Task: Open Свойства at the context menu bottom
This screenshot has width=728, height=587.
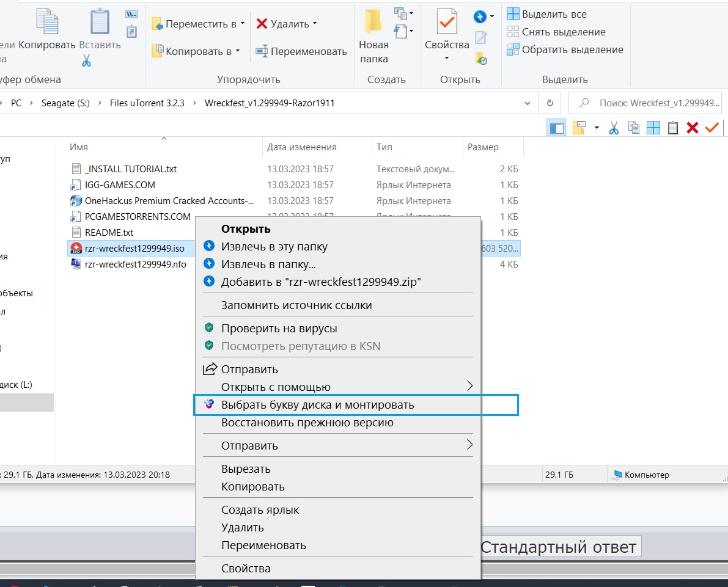Action: [x=338, y=569]
